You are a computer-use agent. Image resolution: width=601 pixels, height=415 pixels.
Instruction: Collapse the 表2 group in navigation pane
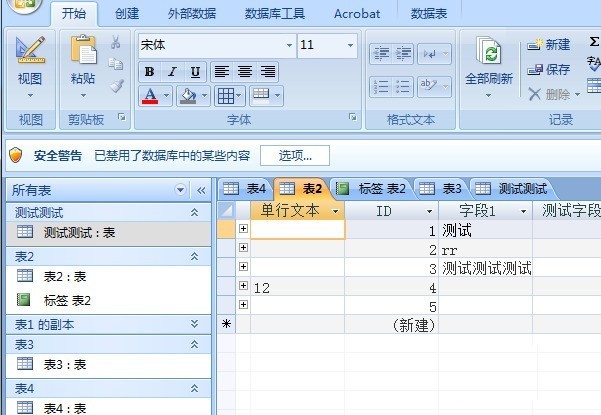coord(195,256)
